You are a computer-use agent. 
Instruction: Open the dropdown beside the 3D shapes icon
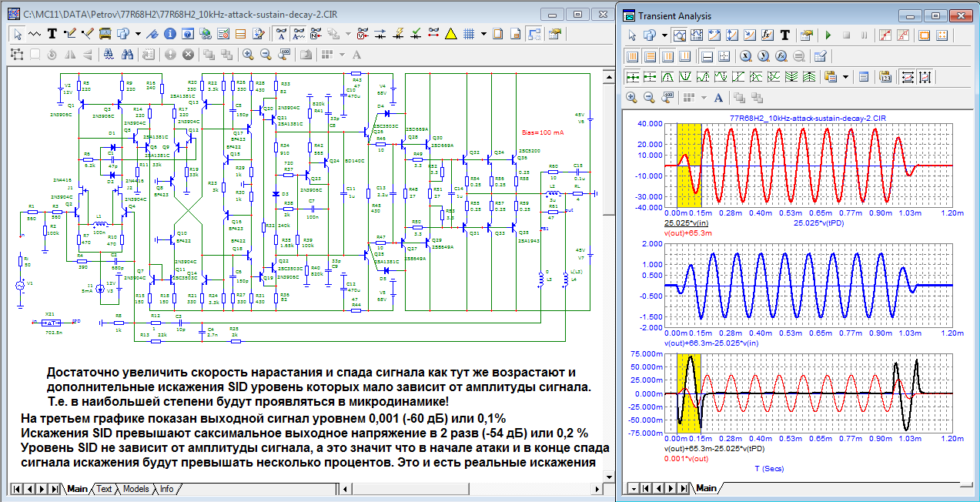pos(138,34)
